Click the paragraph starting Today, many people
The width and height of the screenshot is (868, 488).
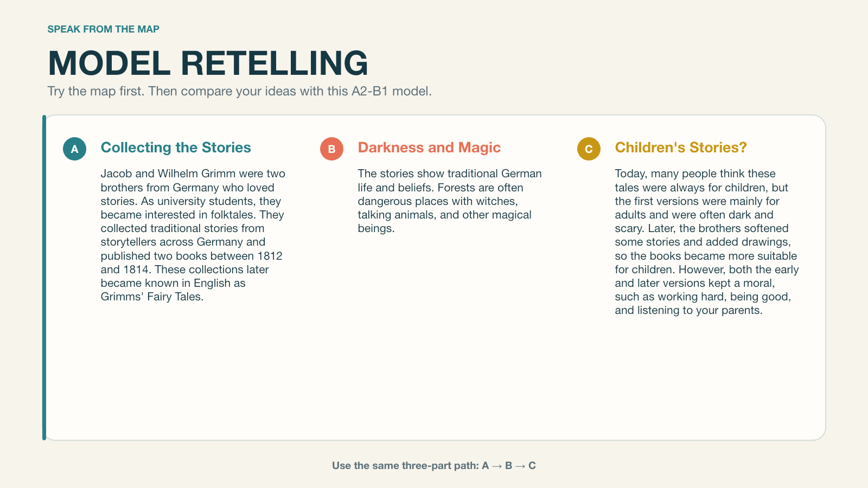pyautogui.click(x=707, y=242)
